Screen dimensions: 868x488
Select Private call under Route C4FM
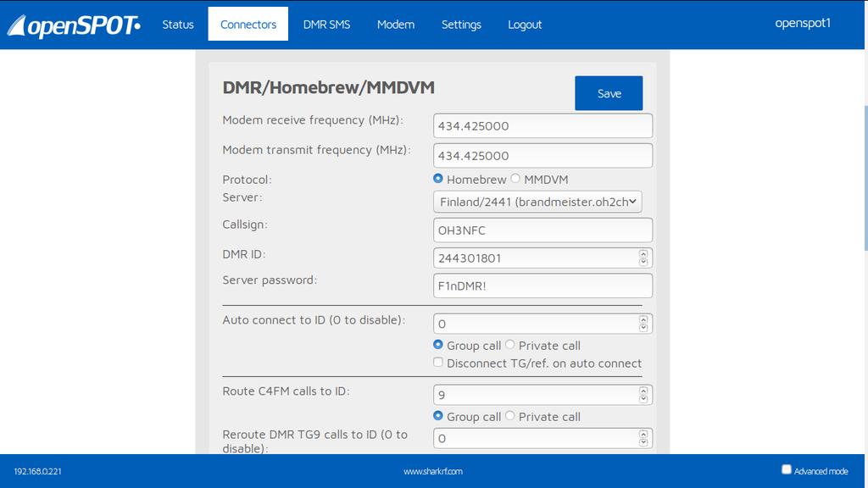pos(509,415)
